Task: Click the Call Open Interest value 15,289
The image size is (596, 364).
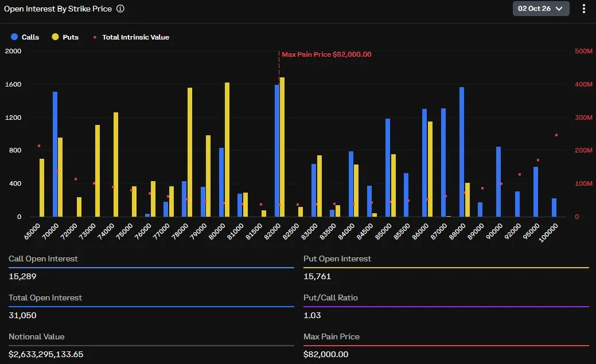Action: pyautogui.click(x=22, y=276)
